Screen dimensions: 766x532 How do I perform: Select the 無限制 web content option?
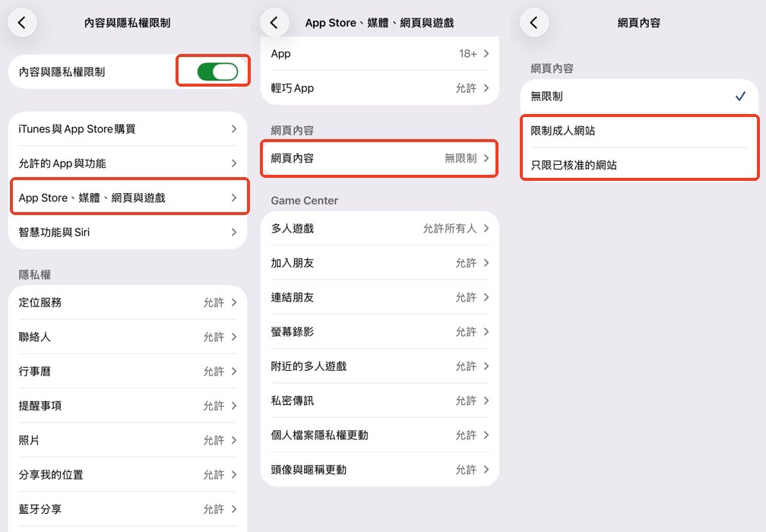tap(638, 97)
